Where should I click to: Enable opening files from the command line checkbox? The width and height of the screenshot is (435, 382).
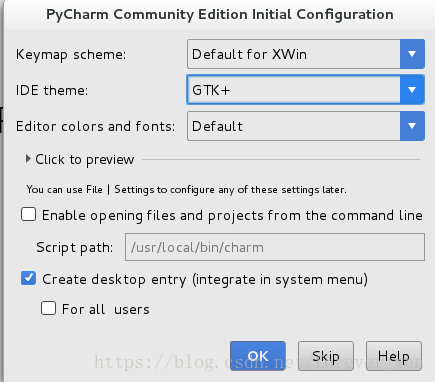29,214
